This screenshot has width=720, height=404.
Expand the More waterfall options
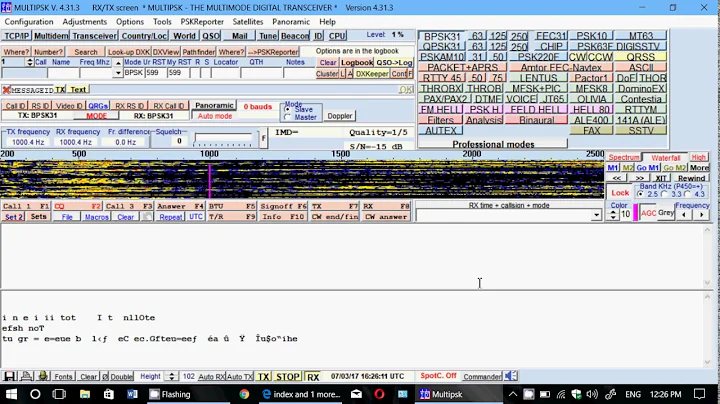(x=699, y=168)
